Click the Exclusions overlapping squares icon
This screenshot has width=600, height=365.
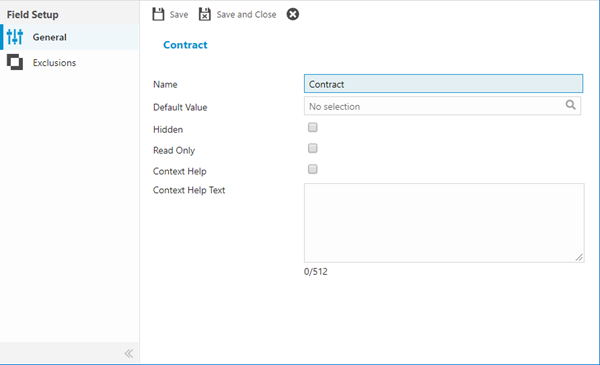pyautogui.click(x=15, y=62)
